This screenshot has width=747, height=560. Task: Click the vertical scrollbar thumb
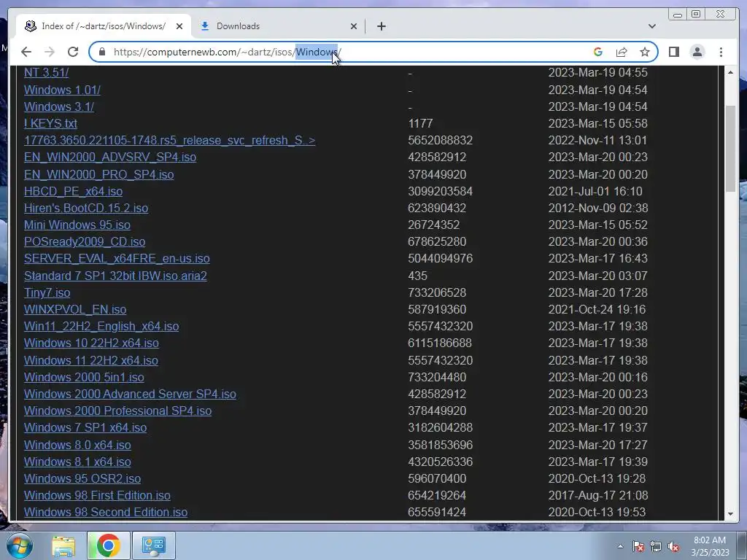pyautogui.click(x=730, y=148)
